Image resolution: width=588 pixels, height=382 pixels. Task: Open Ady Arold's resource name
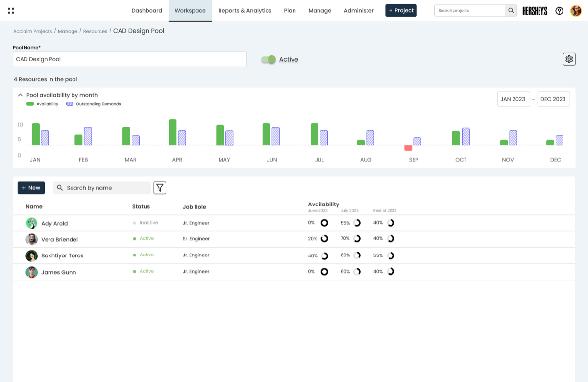[x=54, y=223]
